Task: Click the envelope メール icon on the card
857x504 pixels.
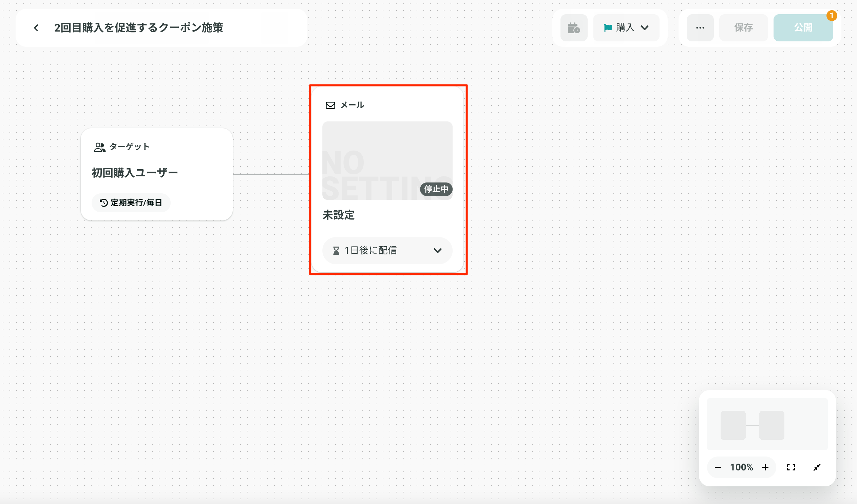Action: click(x=330, y=105)
